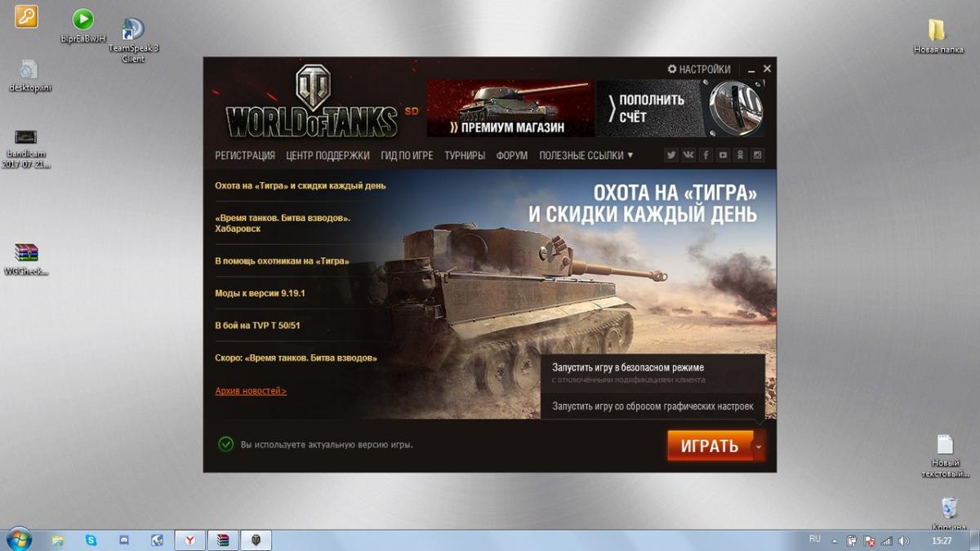
Task: Open news 'В бой на TVP T 50/51'
Action: click(257, 325)
